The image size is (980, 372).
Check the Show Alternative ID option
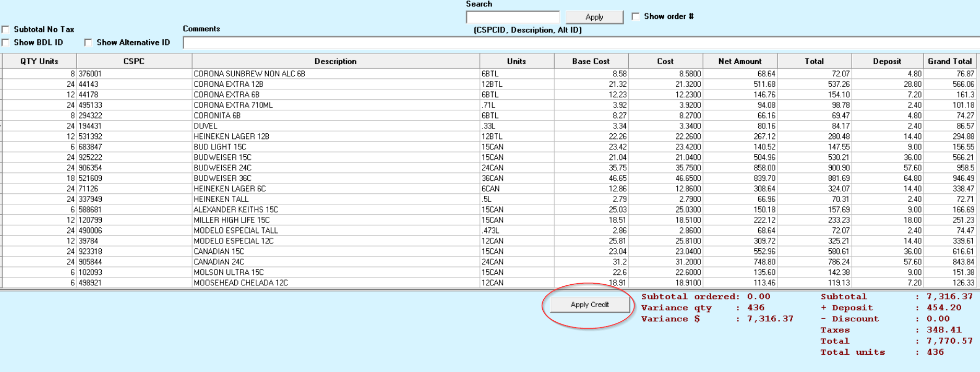pyautogui.click(x=88, y=42)
